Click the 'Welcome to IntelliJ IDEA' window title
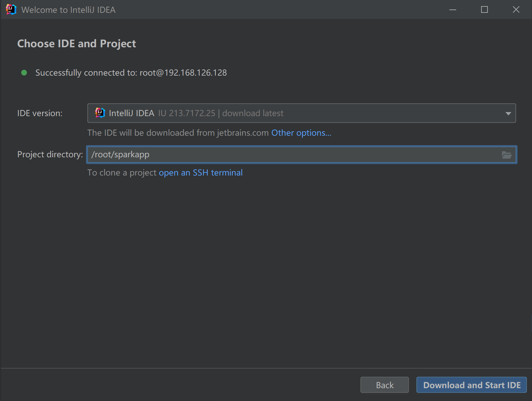 point(68,10)
